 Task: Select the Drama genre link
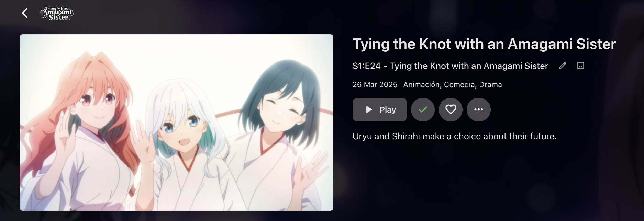pos(490,84)
